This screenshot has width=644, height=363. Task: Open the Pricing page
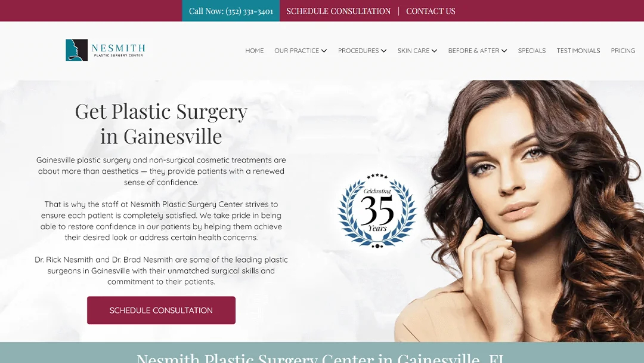pyautogui.click(x=623, y=51)
